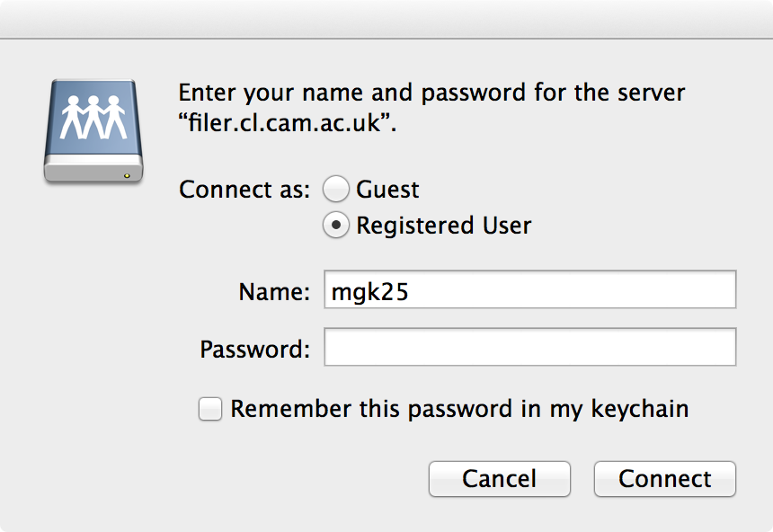The image size is (773, 532).
Task: Click the "Registered User" label text
Action: (443, 225)
